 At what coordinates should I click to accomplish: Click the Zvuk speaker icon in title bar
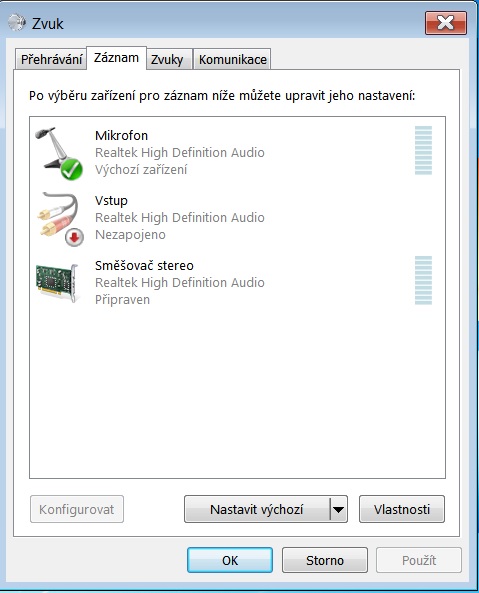(17, 23)
